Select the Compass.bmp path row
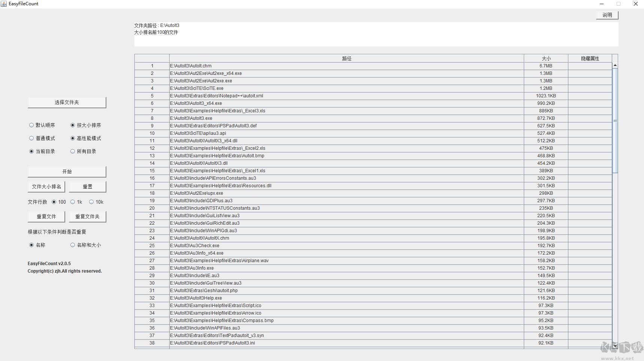 tap(347, 321)
